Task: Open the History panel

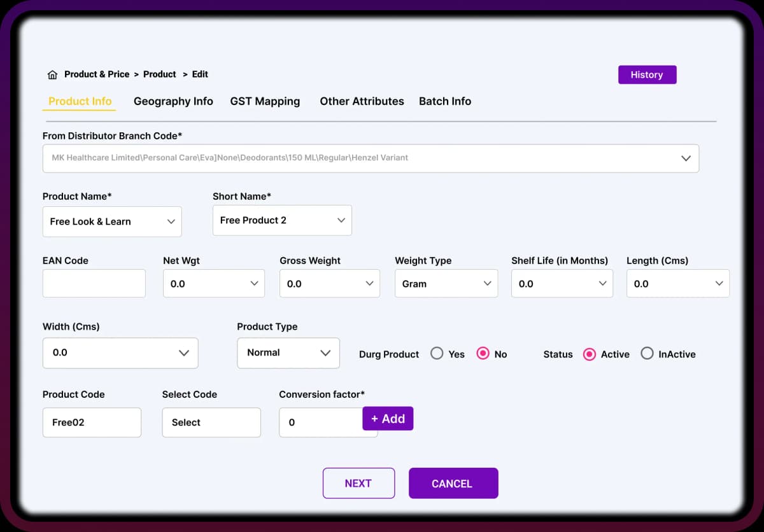Action: [647, 74]
